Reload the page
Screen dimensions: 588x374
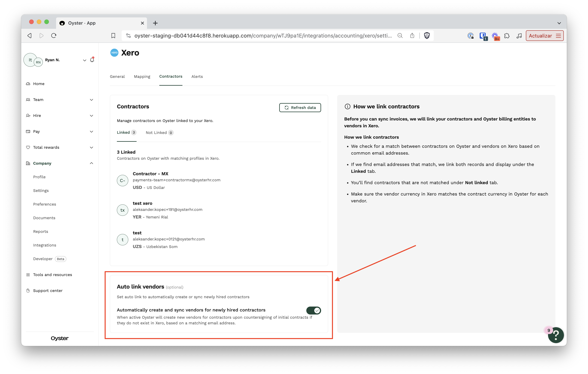[x=54, y=36]
